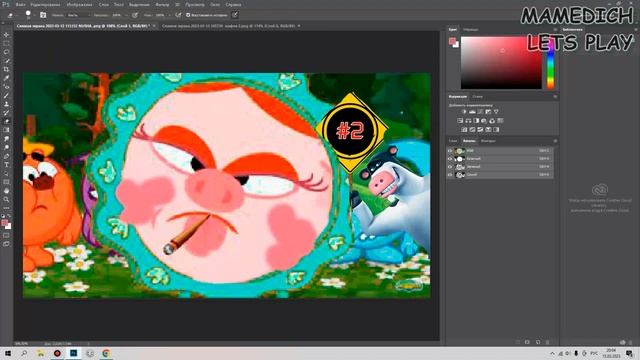The height and width of the screenshot is (360, 640).
Task: Add a Black & White adjustment
Action: [x=476, y=121]
